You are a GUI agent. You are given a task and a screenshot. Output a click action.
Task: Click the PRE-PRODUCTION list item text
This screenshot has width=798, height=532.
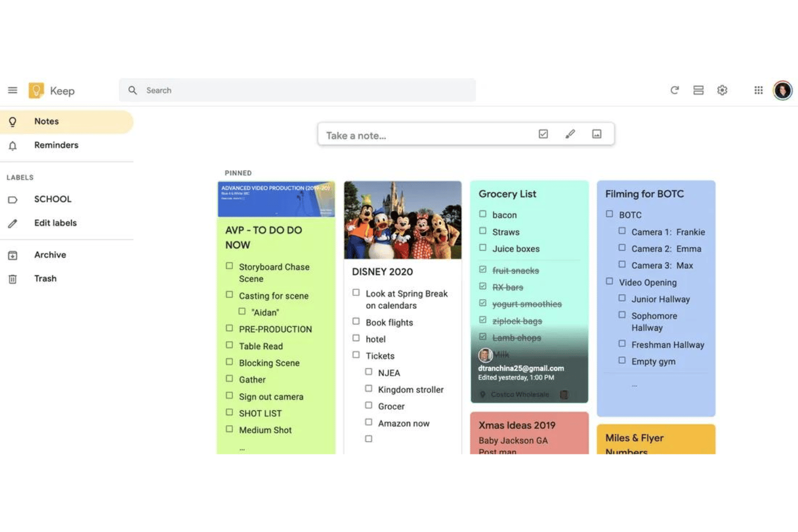[x=276, y=329]
